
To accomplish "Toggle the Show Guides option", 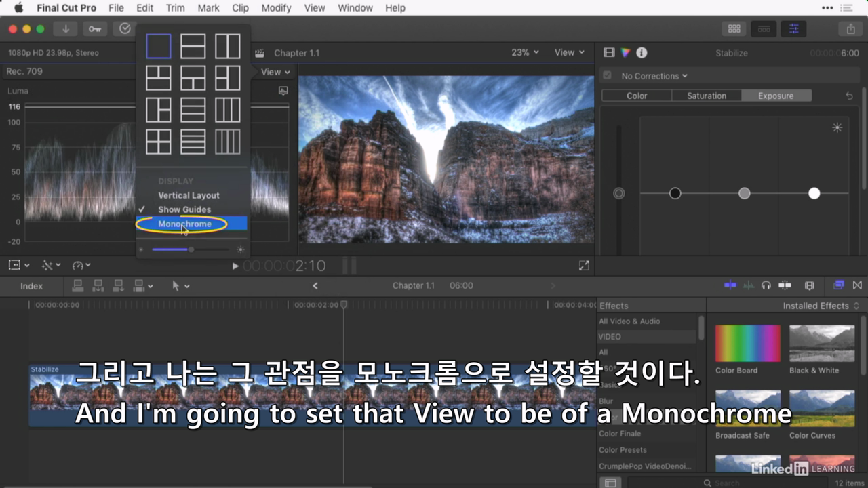I will (184, 209).
